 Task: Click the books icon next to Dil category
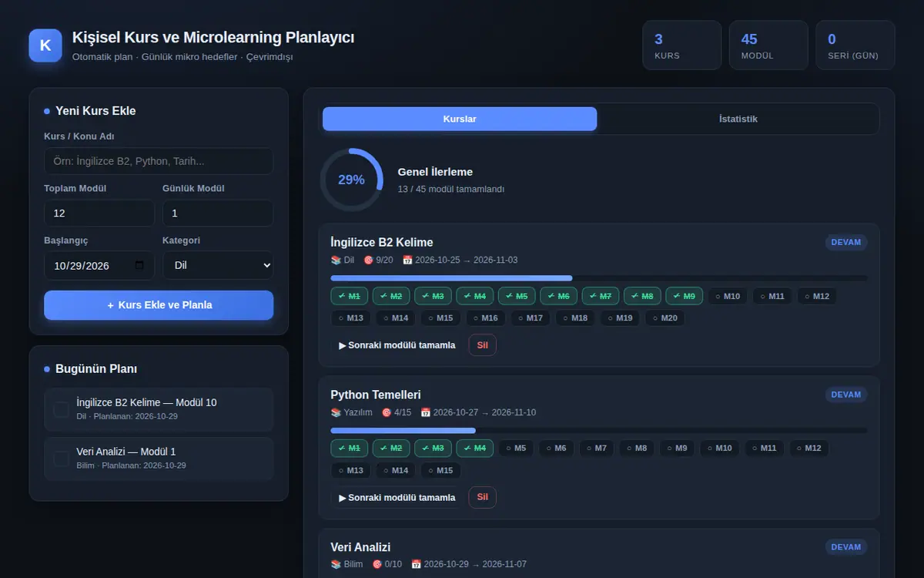pos(336,260)
